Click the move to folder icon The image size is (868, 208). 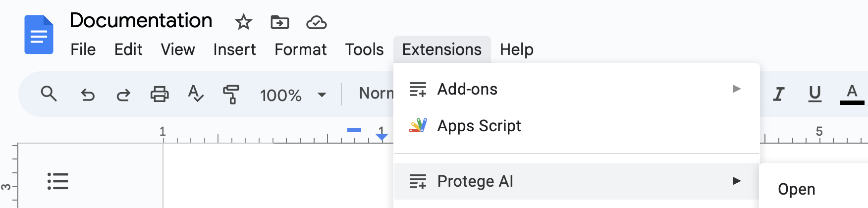(280, 22)
